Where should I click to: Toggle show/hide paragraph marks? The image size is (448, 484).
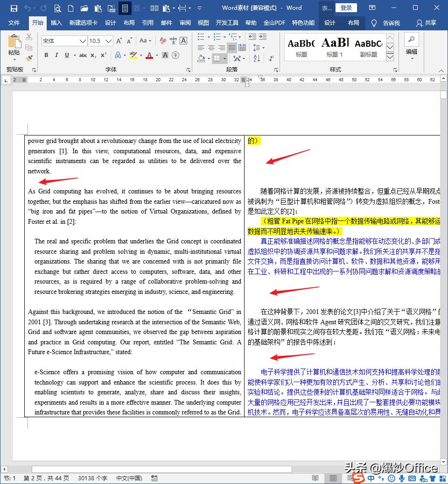pos(271,58)
